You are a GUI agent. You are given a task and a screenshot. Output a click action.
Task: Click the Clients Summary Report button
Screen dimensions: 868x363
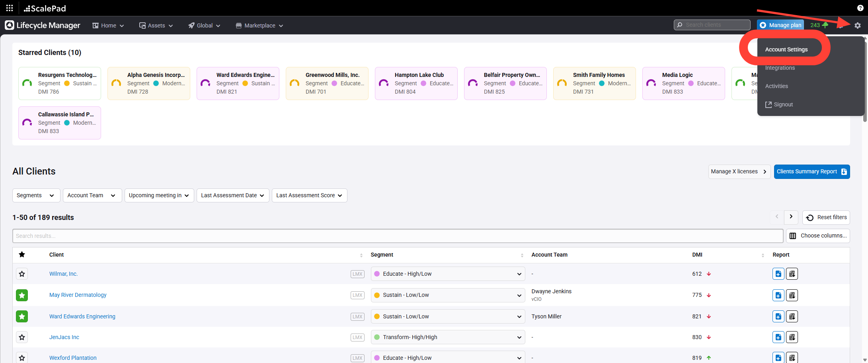(811, 172)
